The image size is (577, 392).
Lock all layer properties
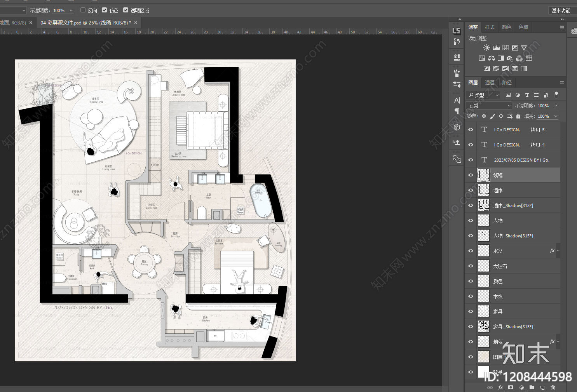pyautogui.click(x=518, y=116)
